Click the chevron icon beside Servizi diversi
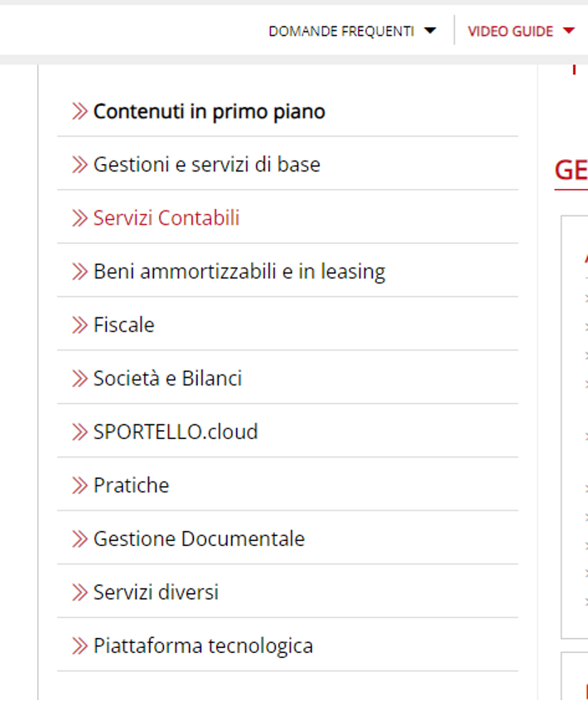Viewport: 588px width, 701px height. (80, 592)
